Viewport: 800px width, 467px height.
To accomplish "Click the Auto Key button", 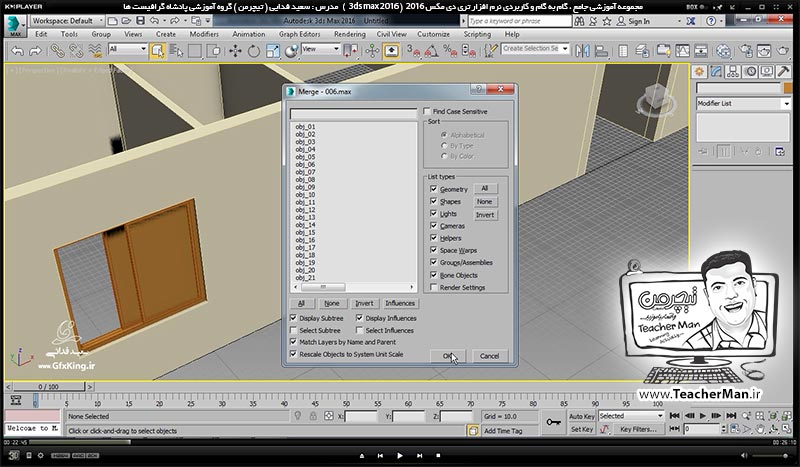I will pos(582,416).
